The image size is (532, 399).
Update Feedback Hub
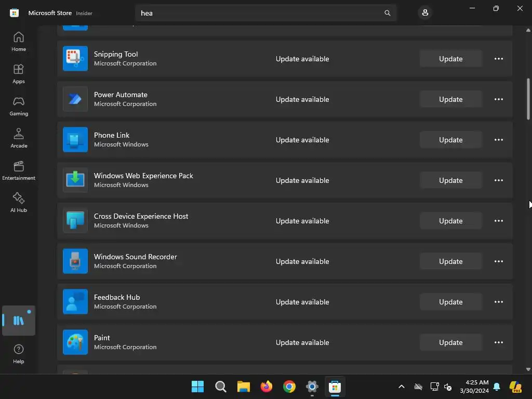450,302
